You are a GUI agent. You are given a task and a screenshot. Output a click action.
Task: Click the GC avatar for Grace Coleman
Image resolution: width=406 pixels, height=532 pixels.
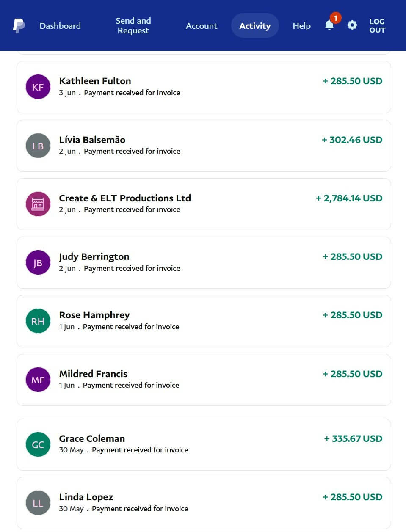click(38, 444)
